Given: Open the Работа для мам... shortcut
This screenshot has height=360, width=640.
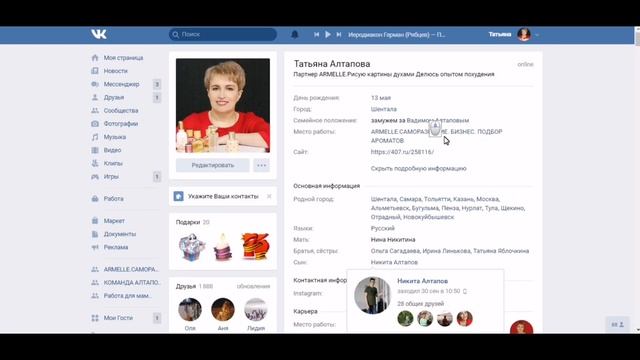Looking at the screenshot, I should 127,296.
